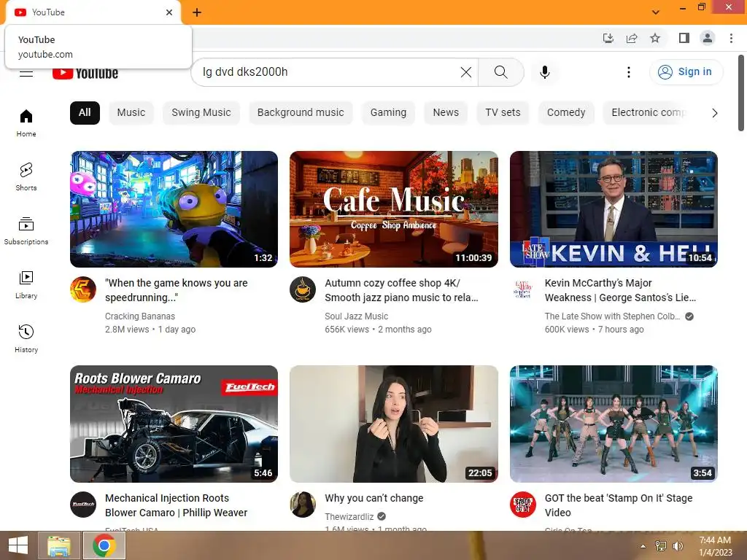
Task: Open Thewizardliz channel avatar
Action: click(303, 505)
